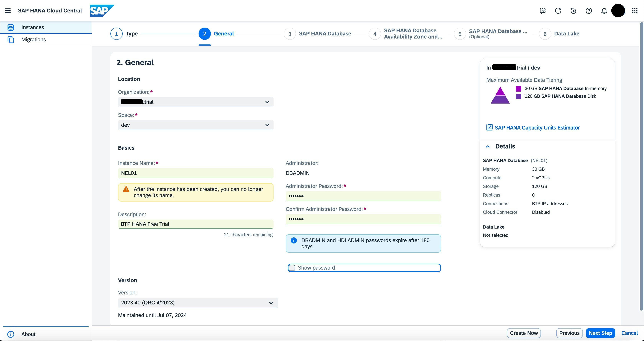
Task: Open the notifications bell icon
Action: coord(604,11)
